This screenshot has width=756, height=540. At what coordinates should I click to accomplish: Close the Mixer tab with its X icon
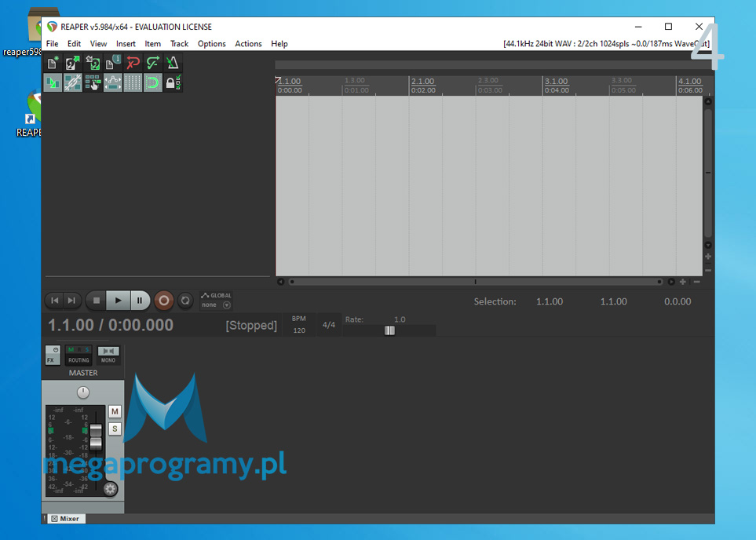click(x=54, y=519)
